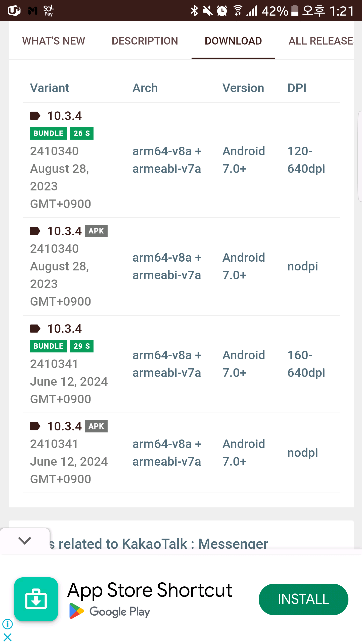Switch to the WHAT'S NEW tab

54,41
